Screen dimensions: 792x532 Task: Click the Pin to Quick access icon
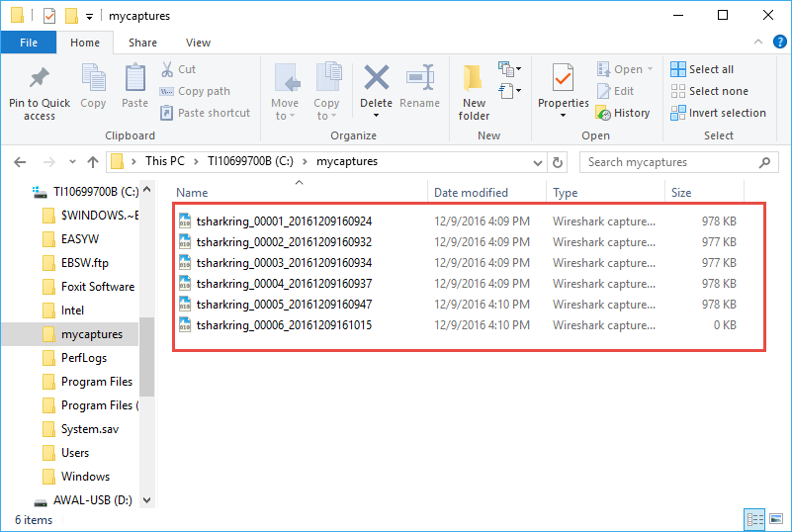(x=40, y=79)
